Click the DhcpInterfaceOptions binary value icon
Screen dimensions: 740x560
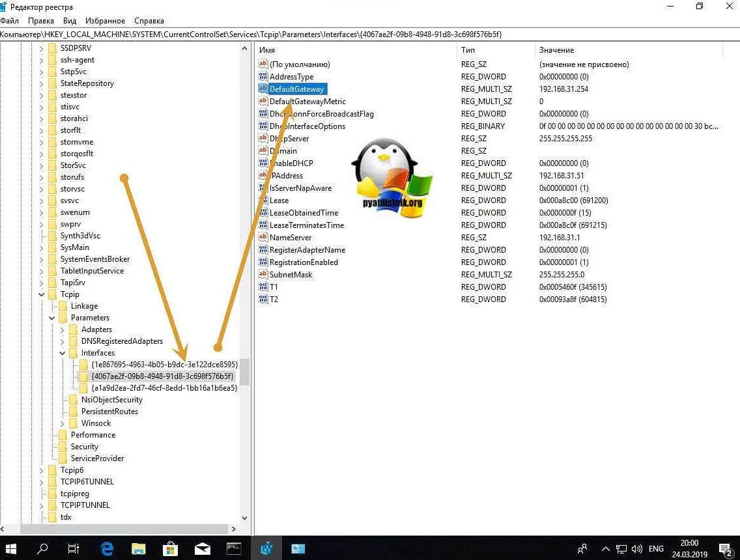263,126
